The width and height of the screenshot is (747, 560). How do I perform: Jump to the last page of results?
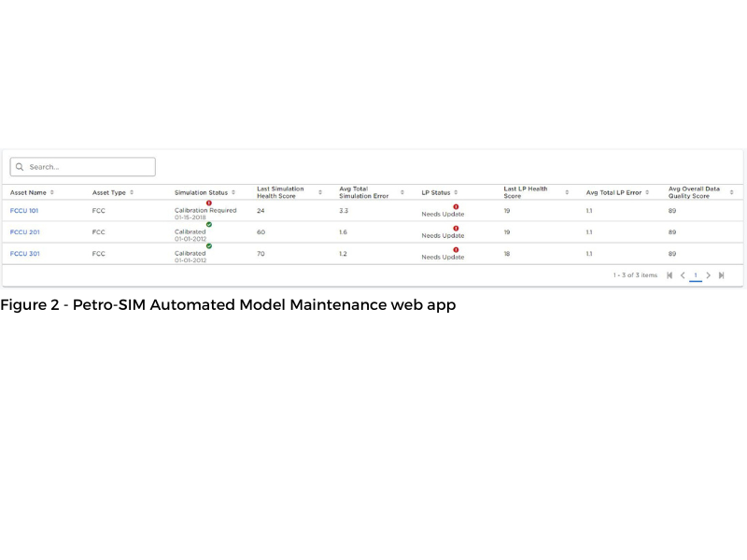point(721,275)
